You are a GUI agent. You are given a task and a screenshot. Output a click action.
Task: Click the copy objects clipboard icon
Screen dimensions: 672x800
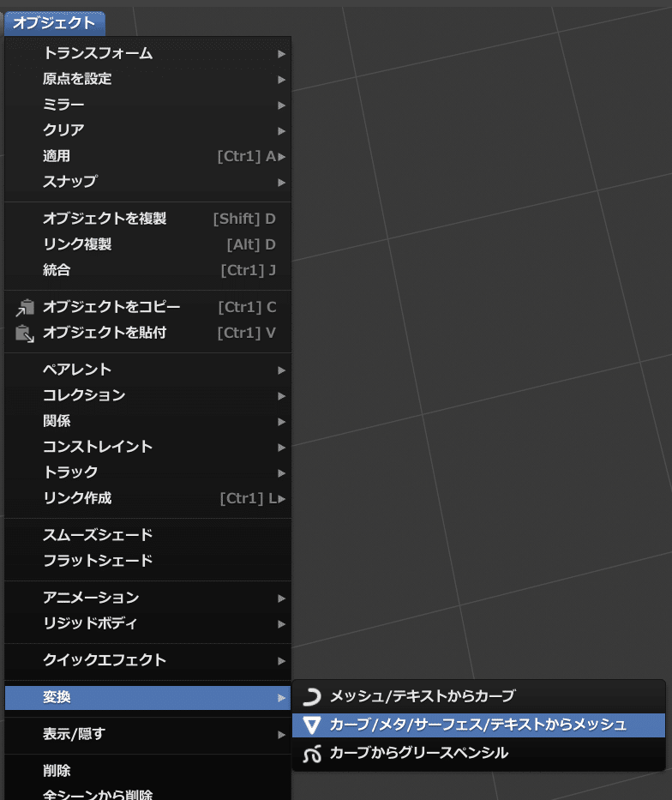tap(25, 308)
